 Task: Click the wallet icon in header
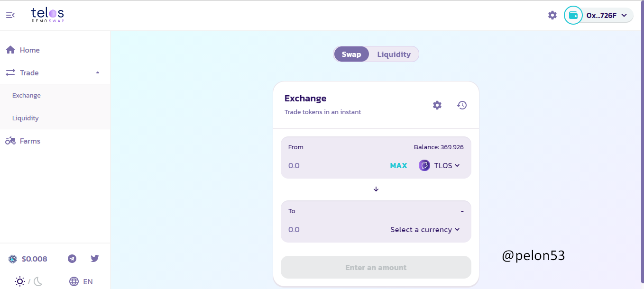(x=573, y=15)
